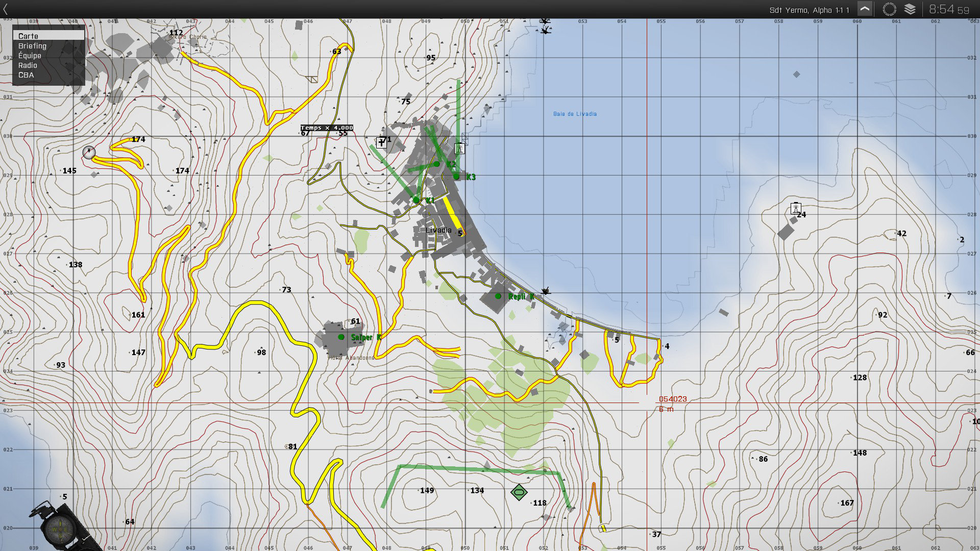Open the Équipe section
Screen dimensions: 980x551
pos(30,56)
